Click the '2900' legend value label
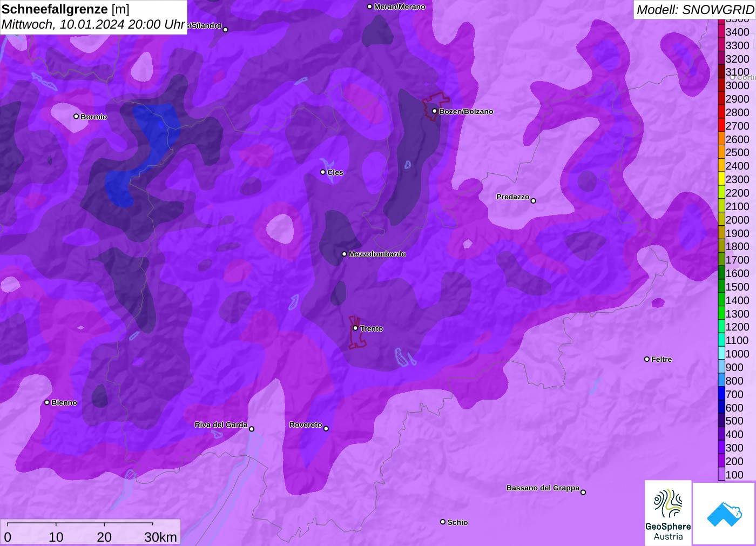756x546 pixels. tap(737, 99)
